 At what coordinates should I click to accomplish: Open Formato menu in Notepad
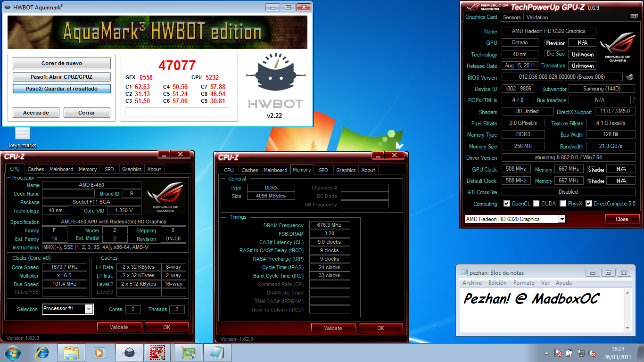point(524,283)
